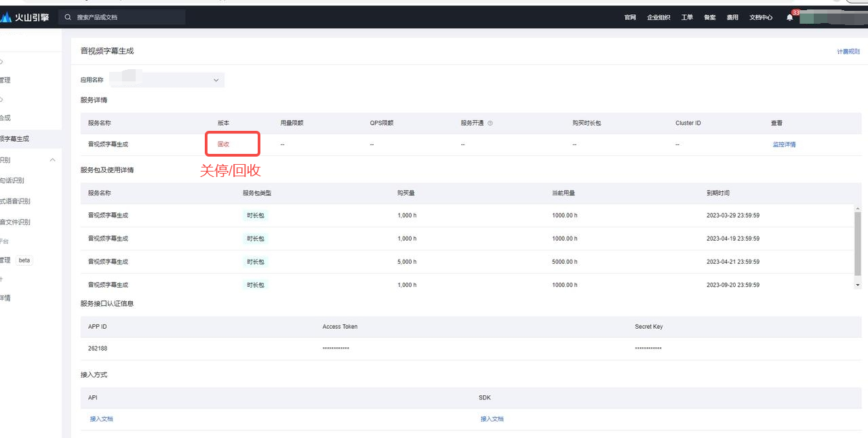The height and width of the screenshot is (438, 868).
Task: Open 文档中心 from the top bar
Action: pyautogui.click(x=761, y=18)
